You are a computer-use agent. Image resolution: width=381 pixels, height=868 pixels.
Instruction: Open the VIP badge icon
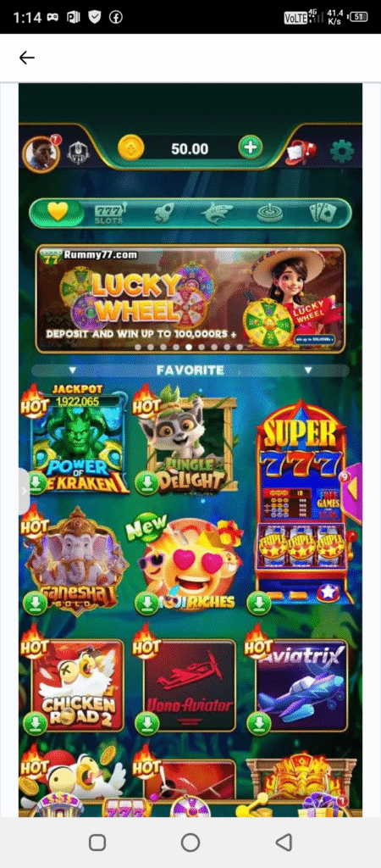click(x=78, y=152)
